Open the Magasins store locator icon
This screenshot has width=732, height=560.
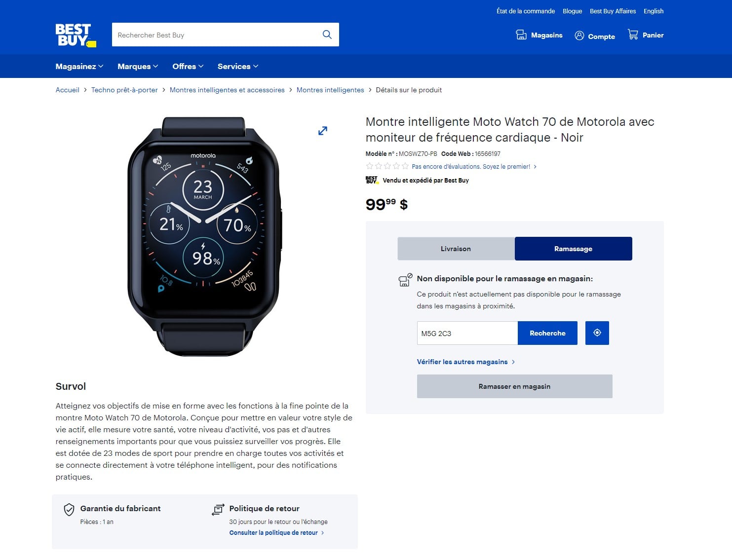(521, 35)
